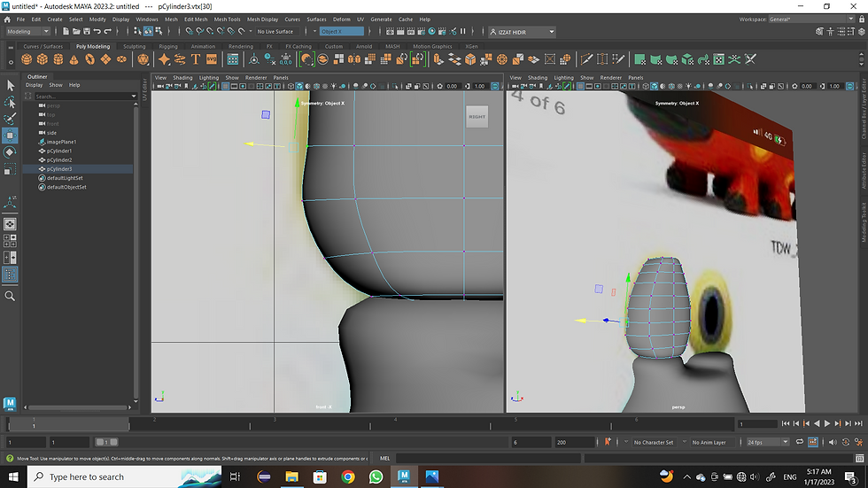Image resolution: width=868 pixels, height=488 pixels.
Task: Select the arrow Select tool
Action: click(x=10, y=85)
